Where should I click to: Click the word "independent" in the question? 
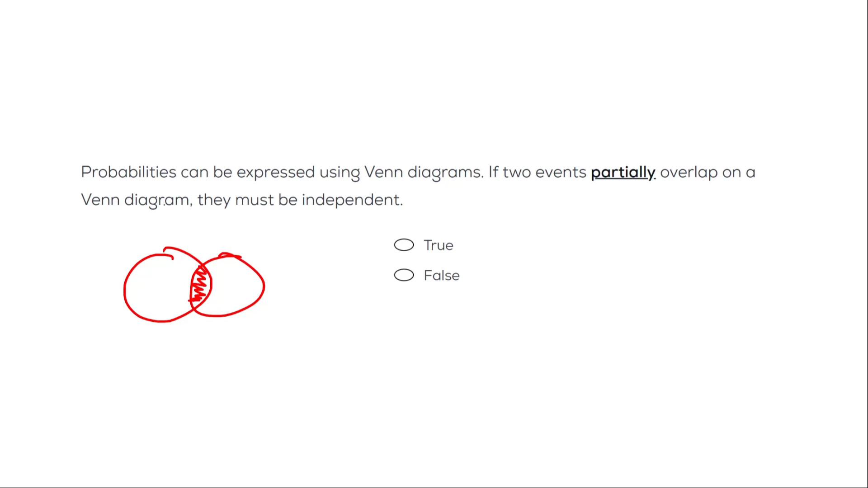coord(351,200)
